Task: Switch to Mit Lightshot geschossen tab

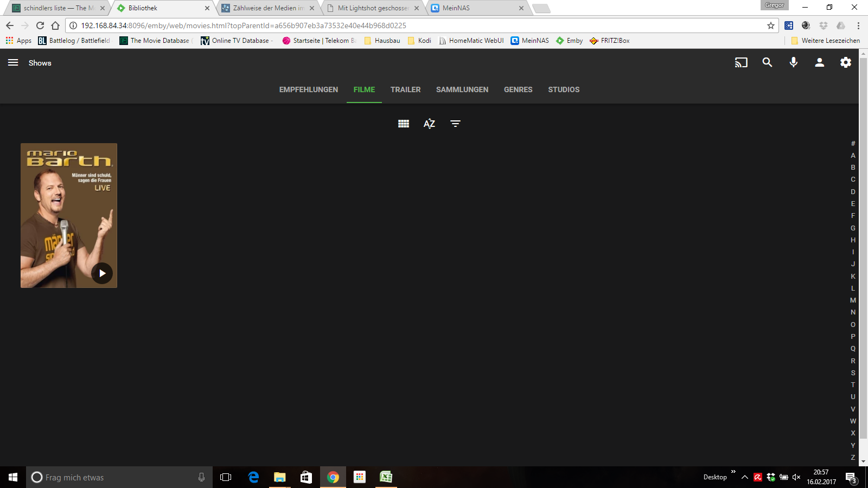Action: [374, 8]
